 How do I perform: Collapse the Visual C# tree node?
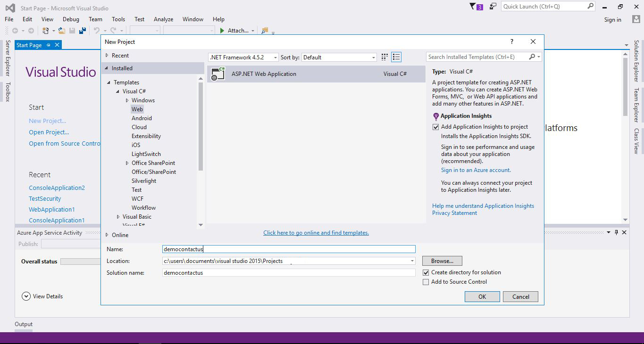click(x=118, y=91)
